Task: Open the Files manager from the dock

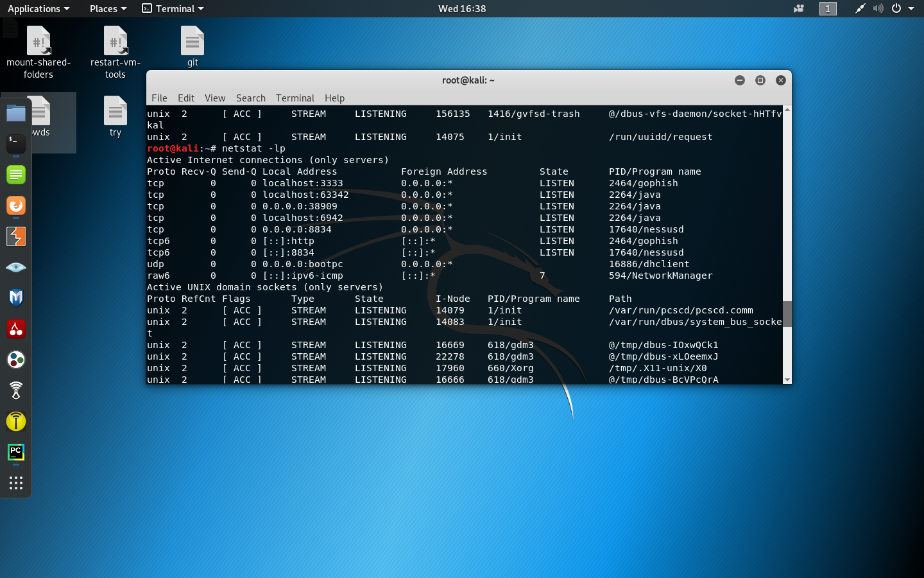Action: [x=15, y=113]
